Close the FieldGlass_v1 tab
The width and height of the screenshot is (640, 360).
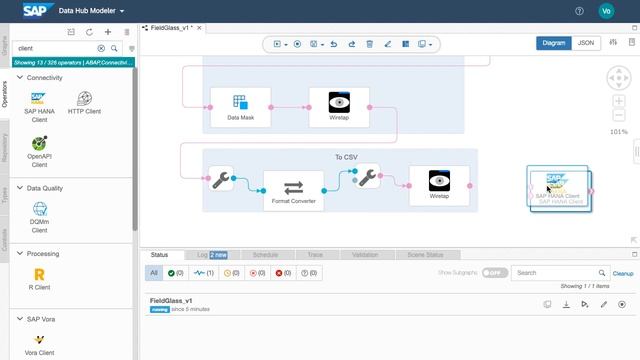199,28
